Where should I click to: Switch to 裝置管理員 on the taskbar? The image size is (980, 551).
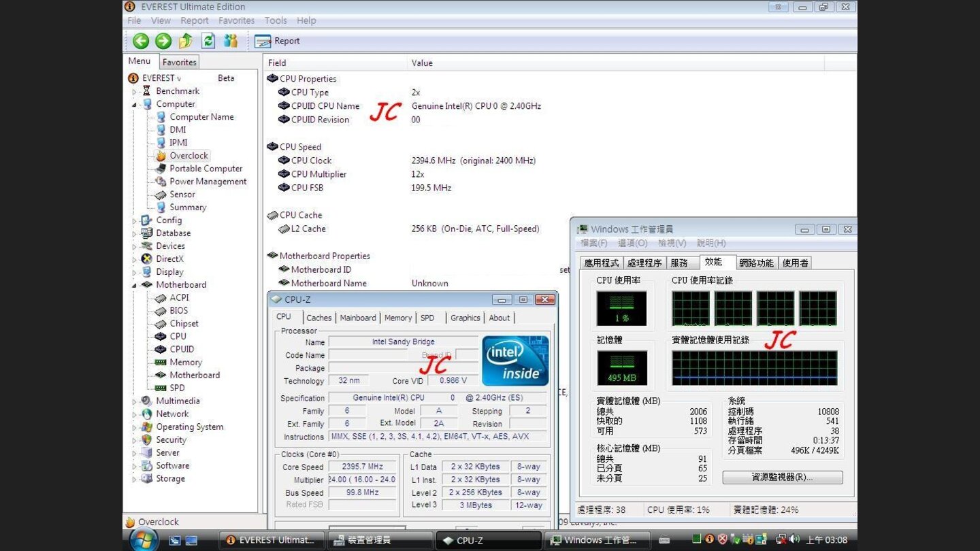(x=380, y=540)
